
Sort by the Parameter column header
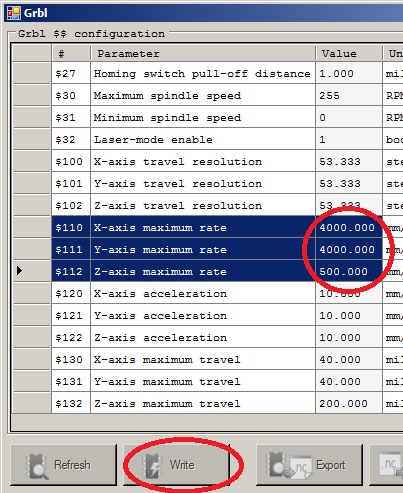point(203,54)
